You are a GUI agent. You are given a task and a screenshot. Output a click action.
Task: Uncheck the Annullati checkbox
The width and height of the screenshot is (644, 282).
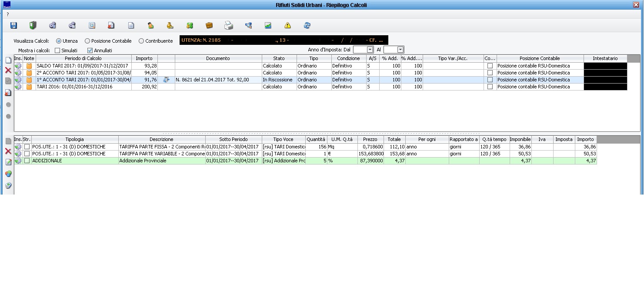click(90, 50)
